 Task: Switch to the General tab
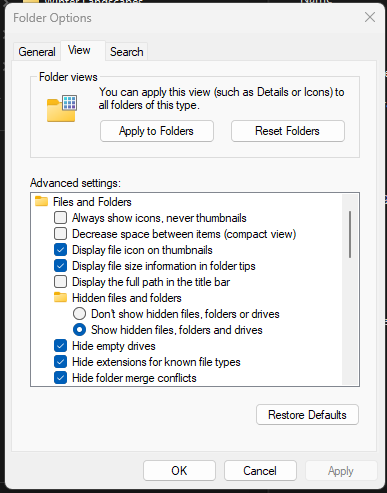tap(37, 52)
